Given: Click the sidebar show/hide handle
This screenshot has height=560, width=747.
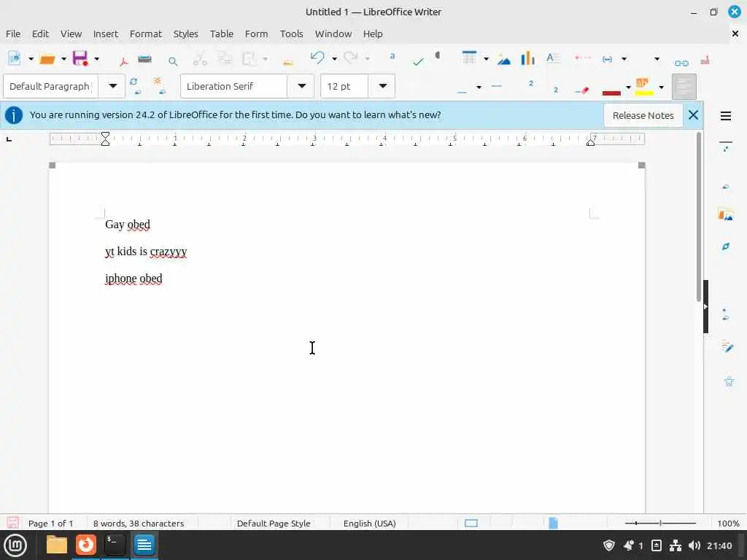Looking at the screenshot, I should coord(705,307).
